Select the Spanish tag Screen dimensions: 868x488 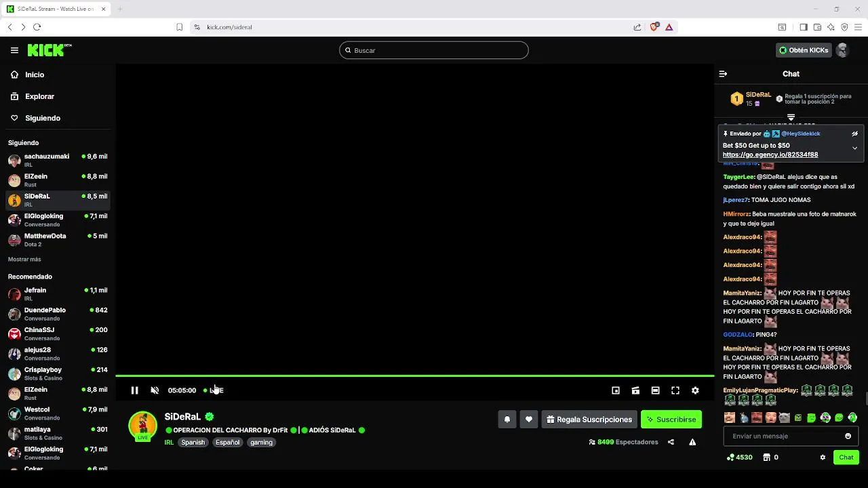pos(193,443)
